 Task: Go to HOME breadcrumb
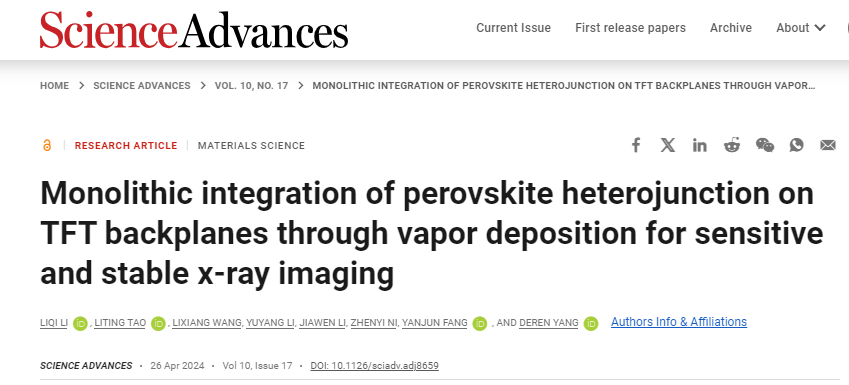pyautogui.click(x=55, y=86)
